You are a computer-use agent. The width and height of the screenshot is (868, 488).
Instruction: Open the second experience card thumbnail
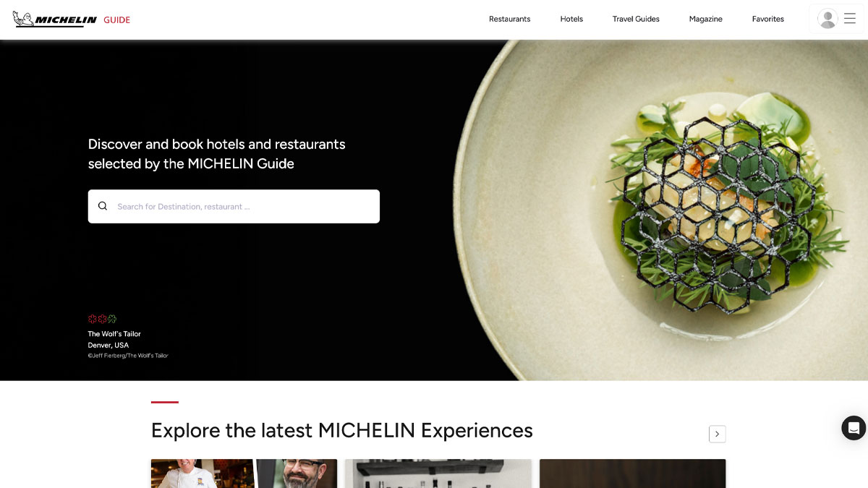point(438,474)
